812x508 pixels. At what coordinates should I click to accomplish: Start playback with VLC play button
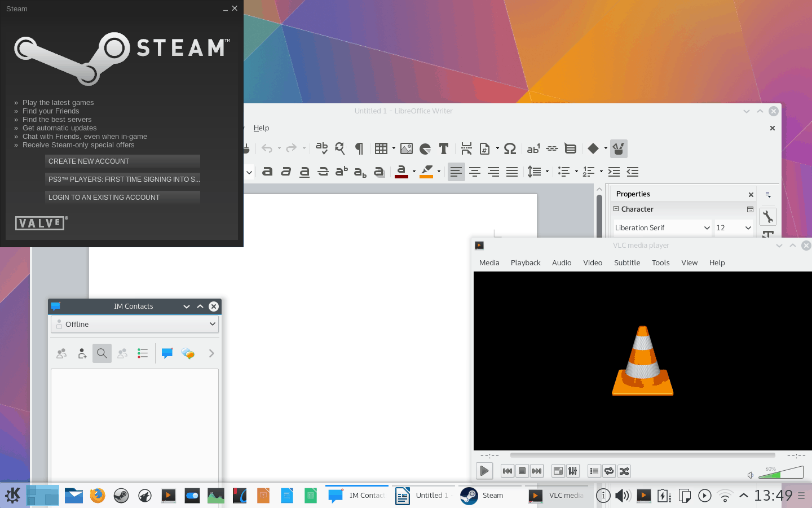click(x=484, y=471)
